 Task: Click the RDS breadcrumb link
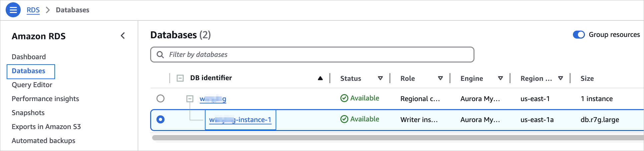pyautogui.click(x=33, y=10)
